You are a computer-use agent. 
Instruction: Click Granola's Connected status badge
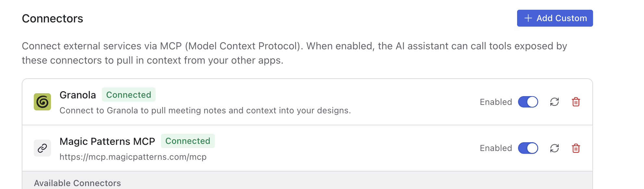coord(129,95)
